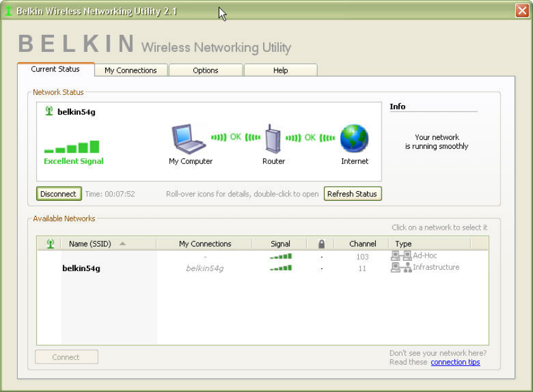The width and height of the screenshot is (533, 392).
Task: Open the connection tips link
Action: 455,362
